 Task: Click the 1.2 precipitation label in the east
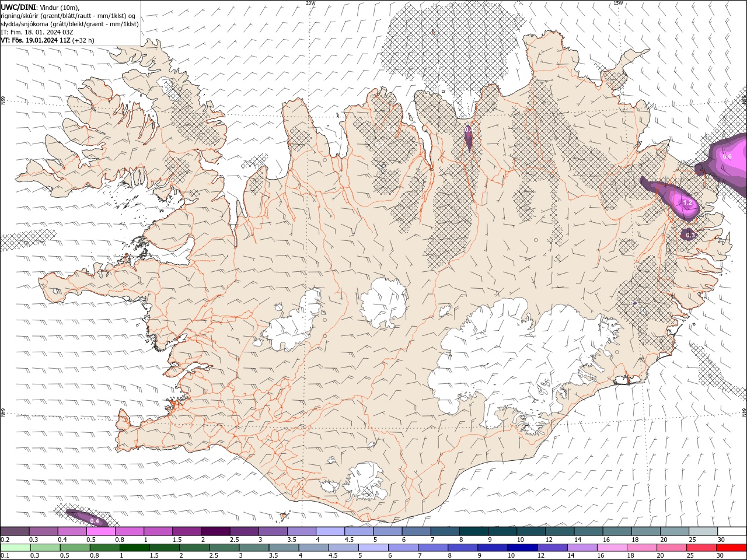point(687,203)
